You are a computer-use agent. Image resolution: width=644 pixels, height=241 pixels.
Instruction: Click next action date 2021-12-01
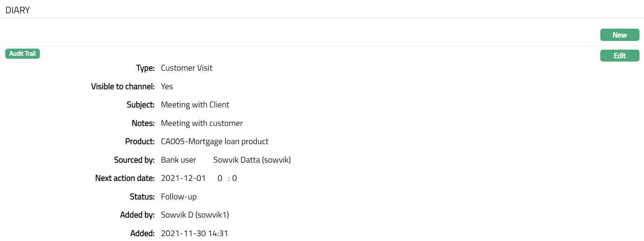tap(183, 178)
